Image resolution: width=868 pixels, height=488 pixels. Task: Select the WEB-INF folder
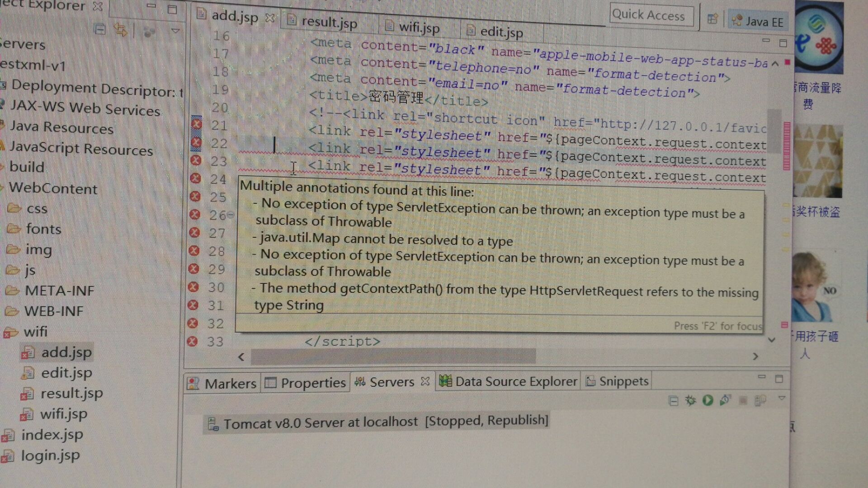point(54,311)
